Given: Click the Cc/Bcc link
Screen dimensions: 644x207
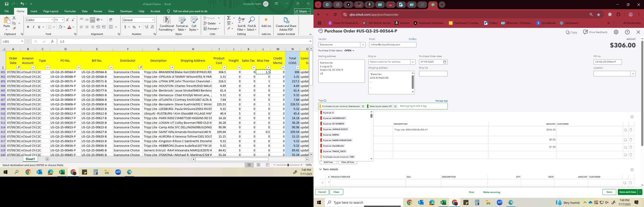Looking at the screenshot, I should point(412,39).
